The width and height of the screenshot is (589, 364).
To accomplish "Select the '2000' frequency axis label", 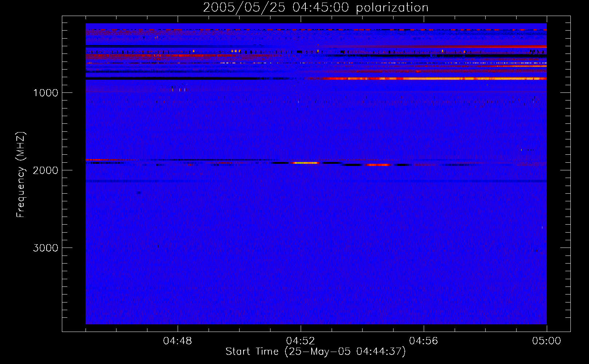I will pyautogui.click(x=46, y=170).
